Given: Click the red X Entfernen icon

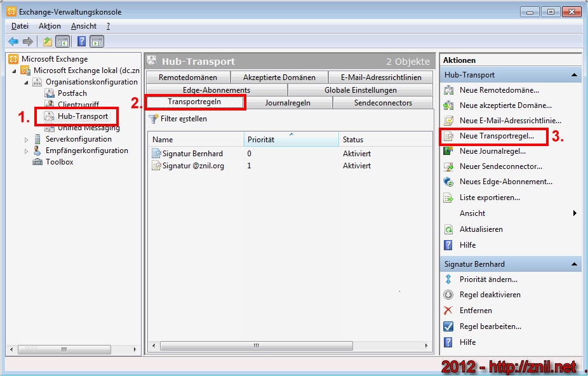Looking at the screenshot, I should coord(448,311).
